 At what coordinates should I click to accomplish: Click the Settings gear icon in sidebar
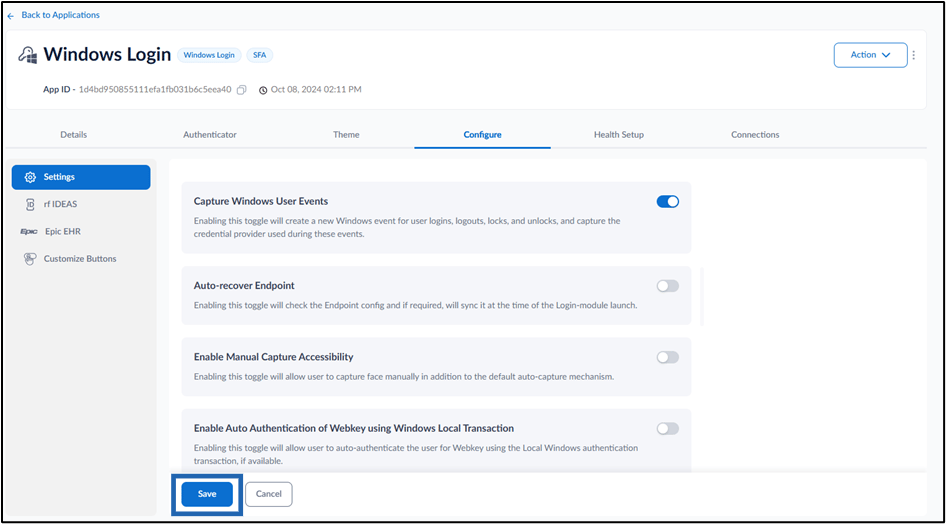click(30, 177)
